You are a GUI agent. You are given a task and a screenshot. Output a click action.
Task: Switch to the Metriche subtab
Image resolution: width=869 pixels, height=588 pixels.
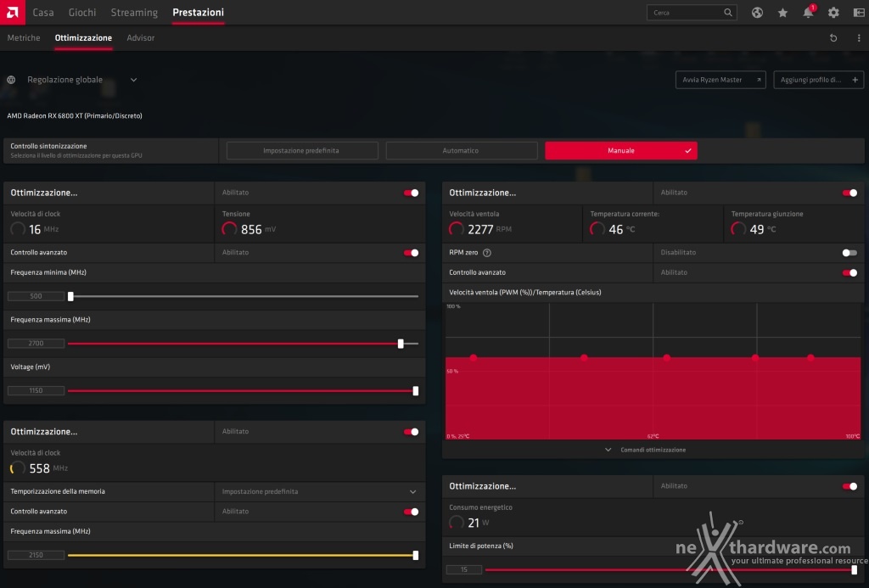(23, 37)
